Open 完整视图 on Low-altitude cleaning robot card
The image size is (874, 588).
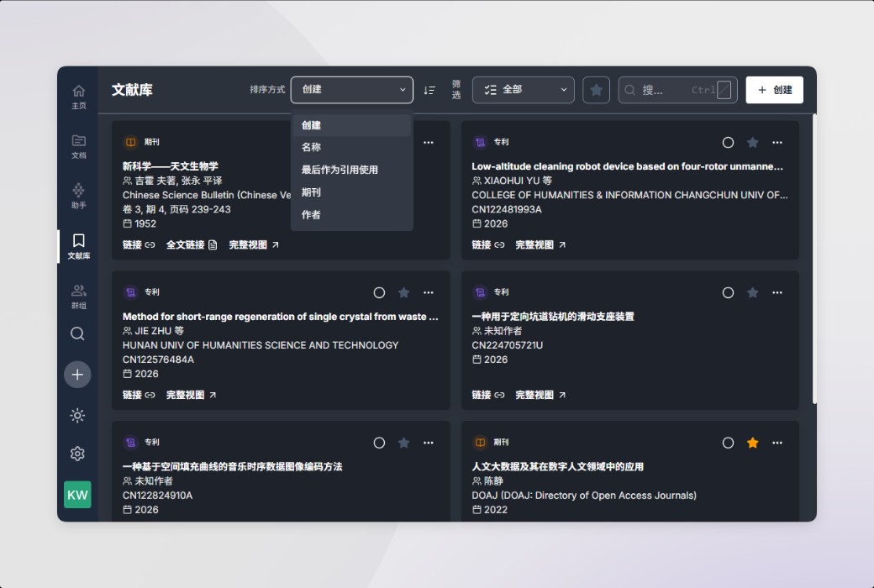pyautogui.click(x=540, y=244)
